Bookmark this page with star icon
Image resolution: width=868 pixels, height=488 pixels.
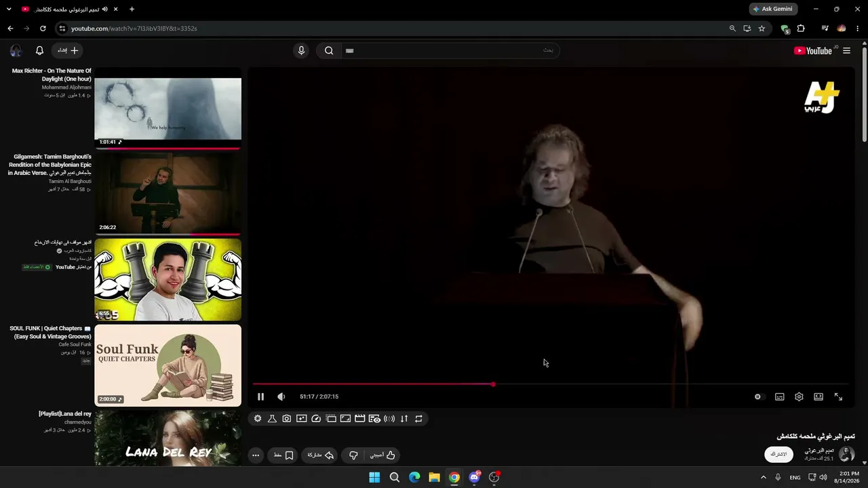click(x=762, y=28)
